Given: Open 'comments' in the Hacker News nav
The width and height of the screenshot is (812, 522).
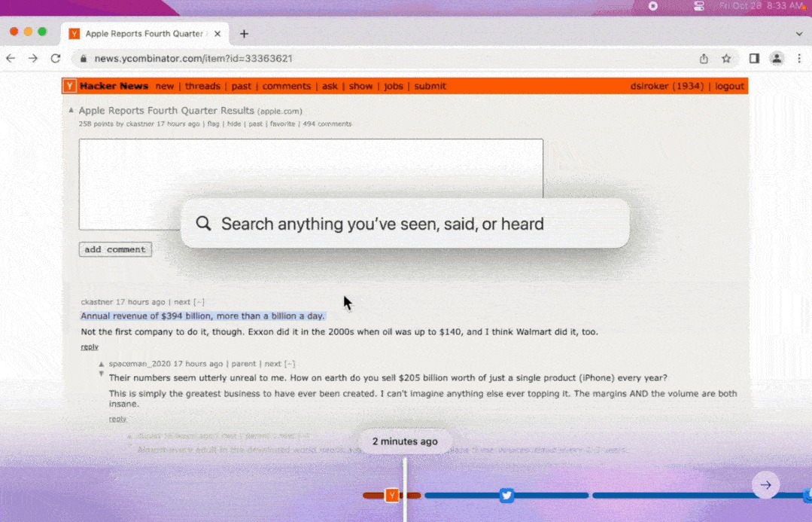Looking at the screenshot, I should 287,86.
